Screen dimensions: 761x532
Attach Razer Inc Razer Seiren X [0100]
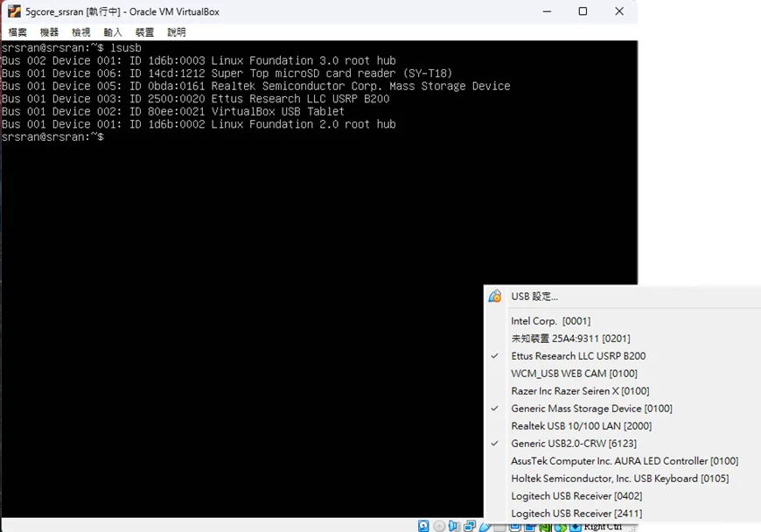pos(623,391)
